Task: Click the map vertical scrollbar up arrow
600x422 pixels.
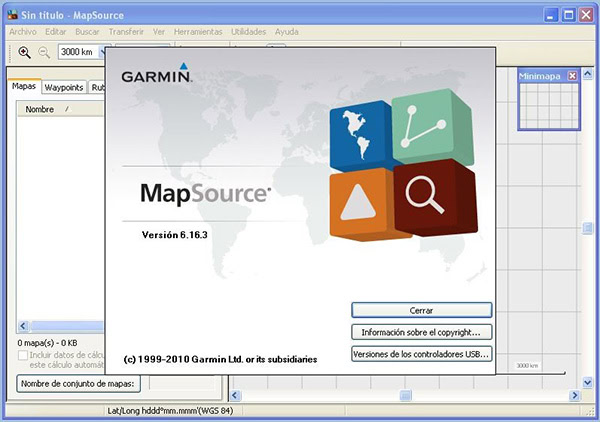Action: tap(588, 73)
